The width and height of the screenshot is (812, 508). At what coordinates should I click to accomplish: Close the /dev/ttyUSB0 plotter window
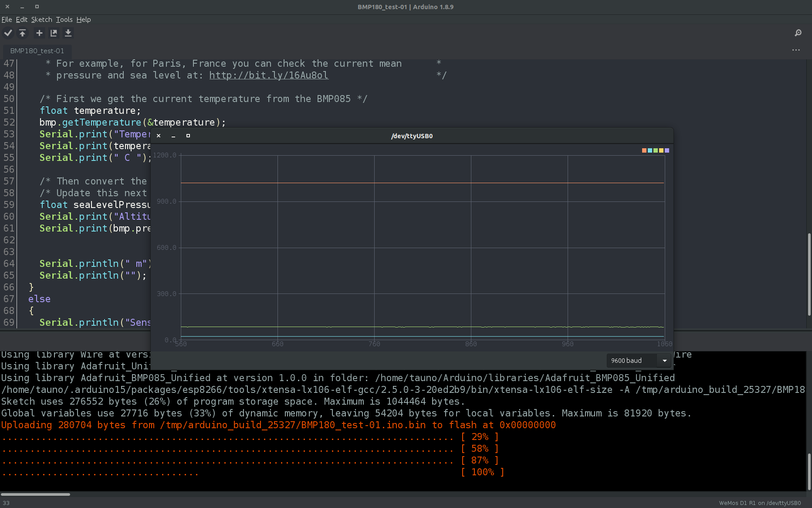(x=159, y=136)
